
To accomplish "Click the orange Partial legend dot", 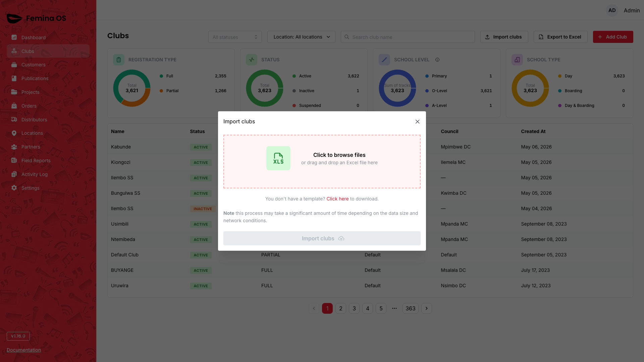I will coord(161,91).
